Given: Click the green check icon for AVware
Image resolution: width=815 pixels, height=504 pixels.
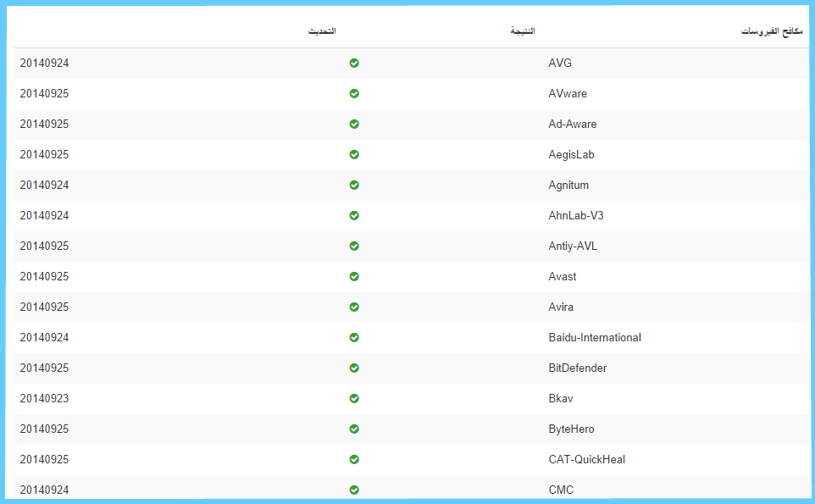Looking at the screenshot, I should click(354, 93).
